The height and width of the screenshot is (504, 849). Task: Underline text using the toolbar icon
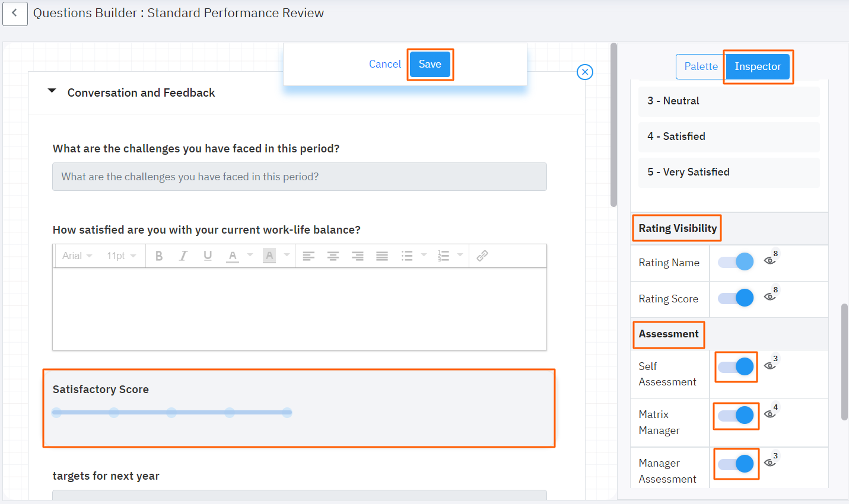click(x=208, y=256)
